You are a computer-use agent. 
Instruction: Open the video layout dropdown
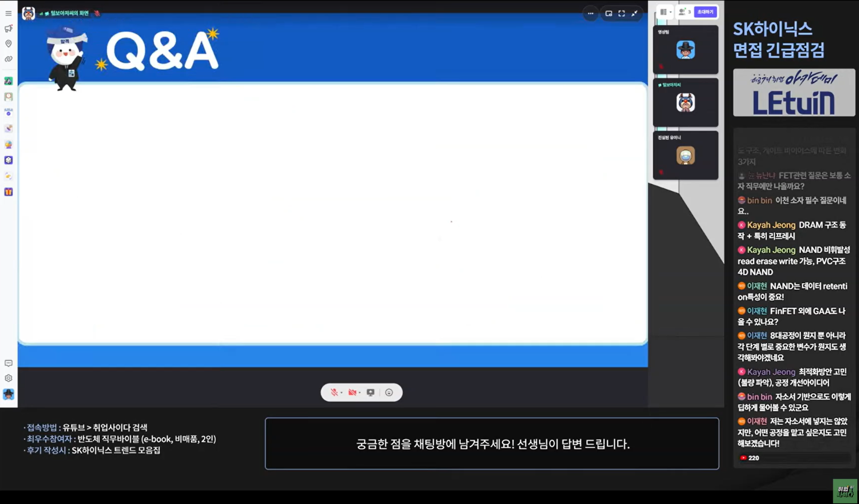pyautogui.click(x=665, y=12)
